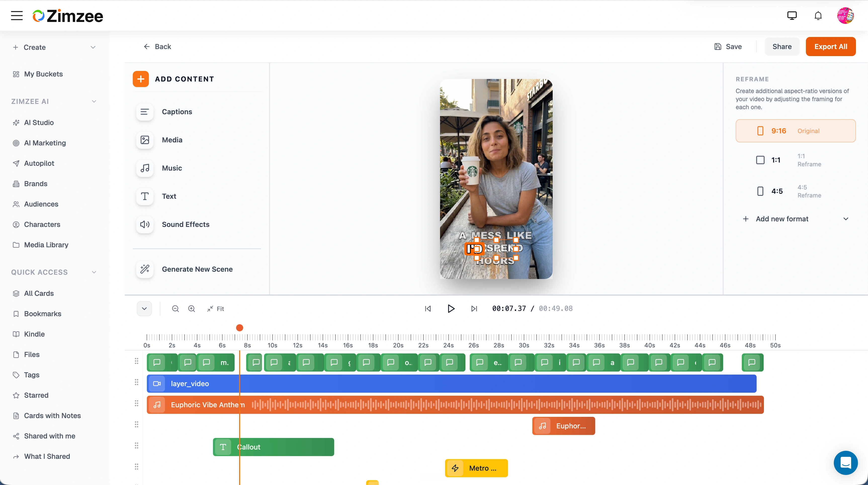
Task: Select the last caption clip at 48s
Action: [x=752, y=363]
